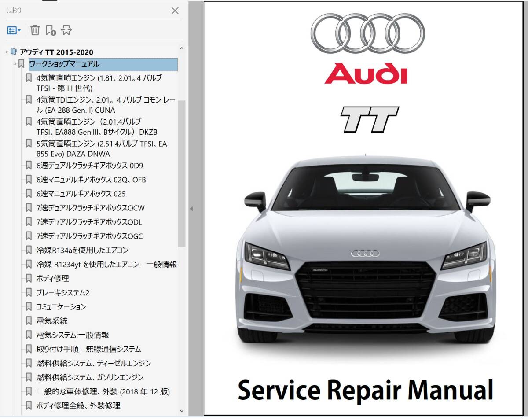Open bookmark 6速マニュアルギアボックス 025
The image size is (528, 420).
[x=81, y=194]
